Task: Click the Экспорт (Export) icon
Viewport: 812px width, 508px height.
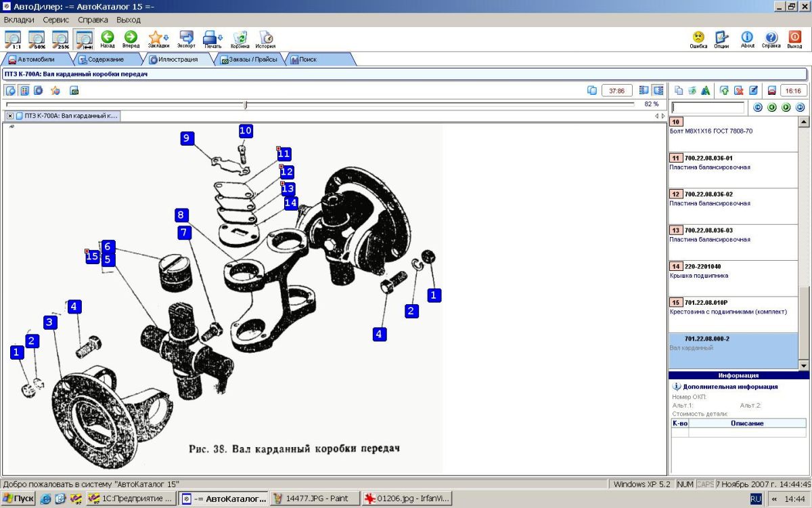Action: pyautogui.click(x=186, y=38)
